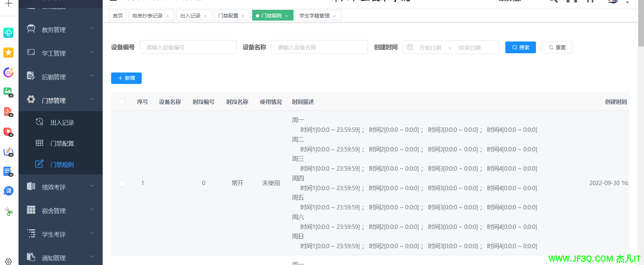Open the AI assistant circle icon
The height and width of the screenshot is (265, 644).
point(8,72)
